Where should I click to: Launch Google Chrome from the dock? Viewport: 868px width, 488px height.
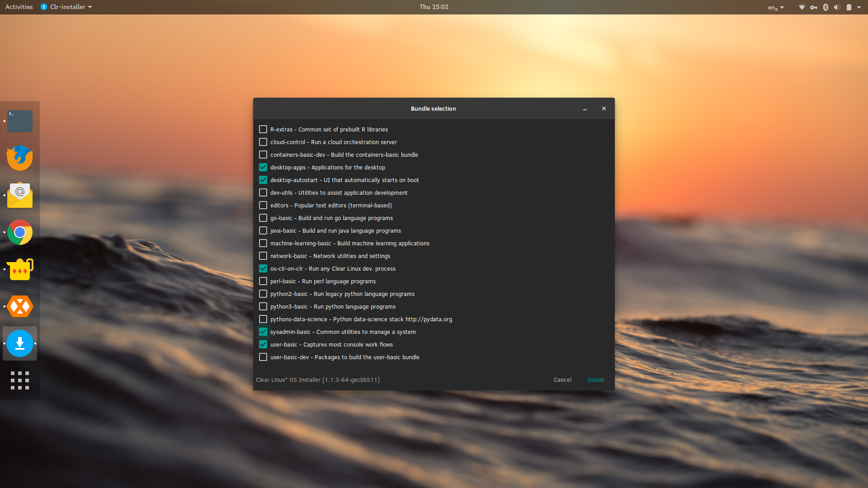[x=20, y=232]
